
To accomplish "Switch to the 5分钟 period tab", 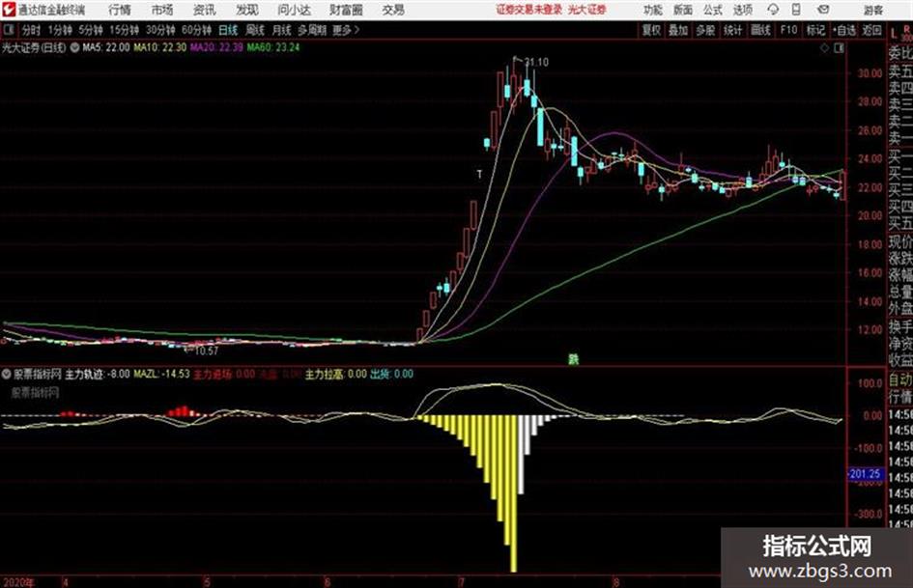I will 91,30.
